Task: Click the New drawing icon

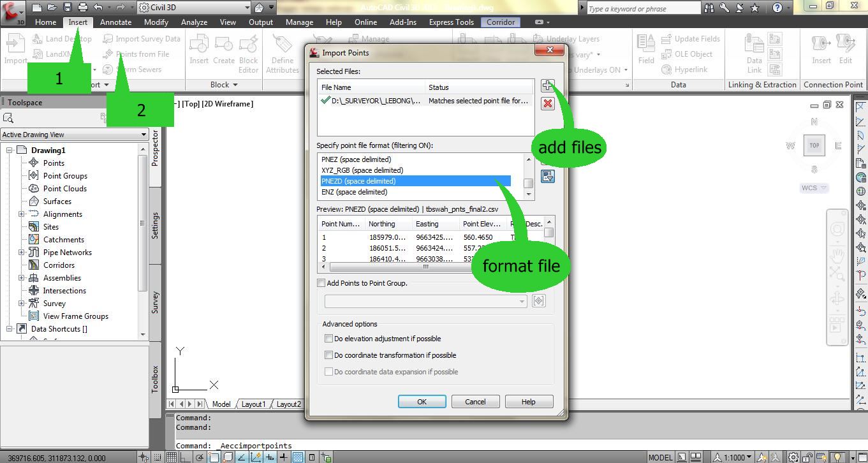Action: point(37,8)
